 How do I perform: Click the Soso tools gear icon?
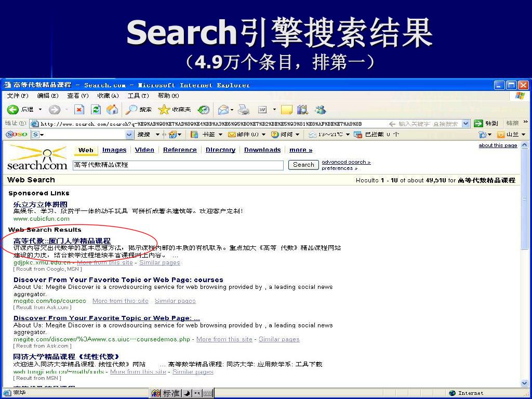coord(482,135)
